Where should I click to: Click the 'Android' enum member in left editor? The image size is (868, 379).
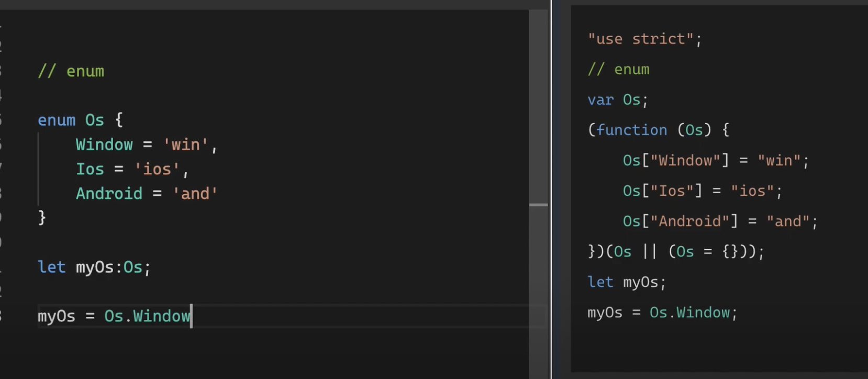pos(109,194)
